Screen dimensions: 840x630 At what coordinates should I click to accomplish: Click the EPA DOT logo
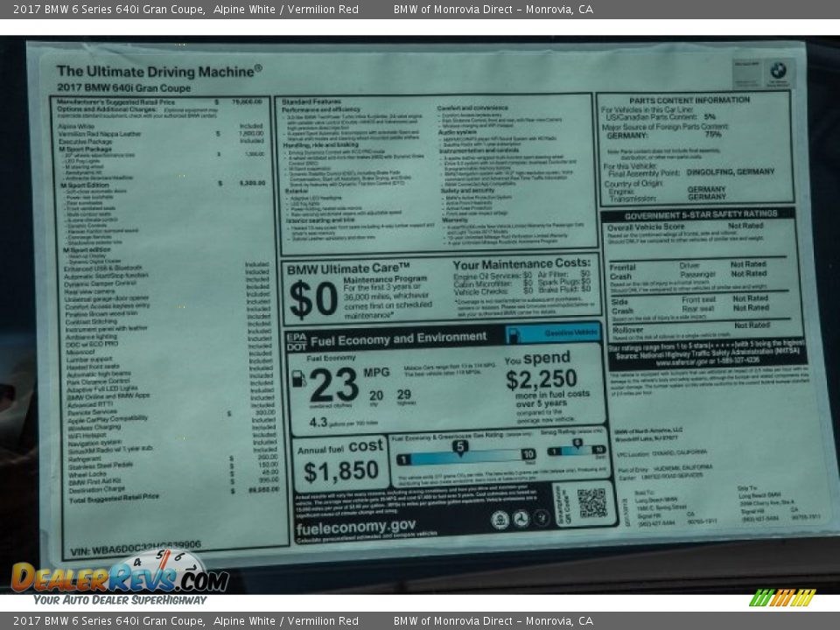point(296,340)
